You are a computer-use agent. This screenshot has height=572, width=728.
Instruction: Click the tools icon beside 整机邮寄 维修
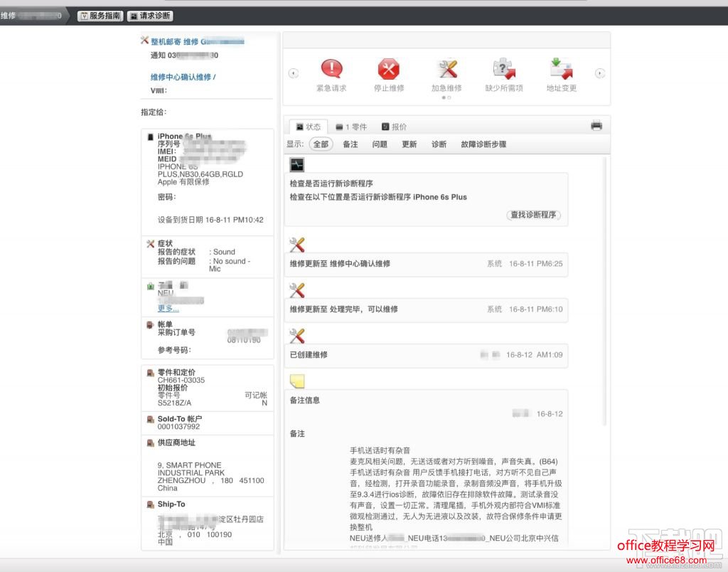(145, 41)
